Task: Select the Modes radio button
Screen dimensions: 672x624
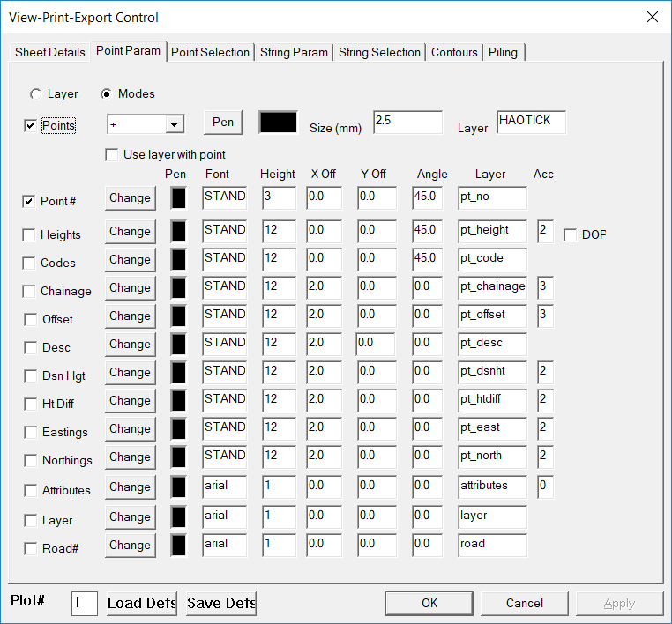Action: pyautogui.click(x=106, y=94)
